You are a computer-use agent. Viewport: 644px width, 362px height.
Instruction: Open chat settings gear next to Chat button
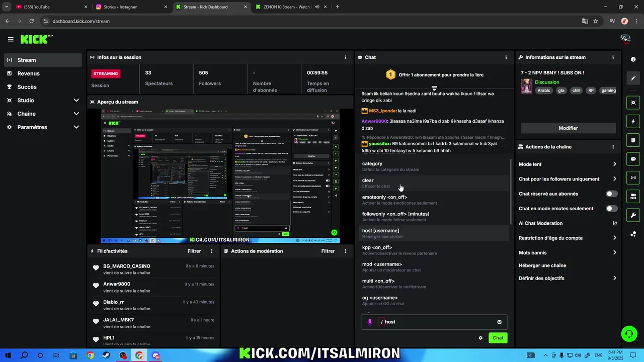[480, 338]
